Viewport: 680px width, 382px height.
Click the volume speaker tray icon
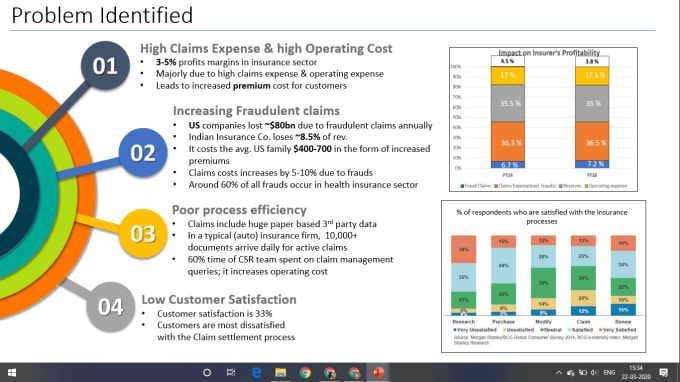595,372
